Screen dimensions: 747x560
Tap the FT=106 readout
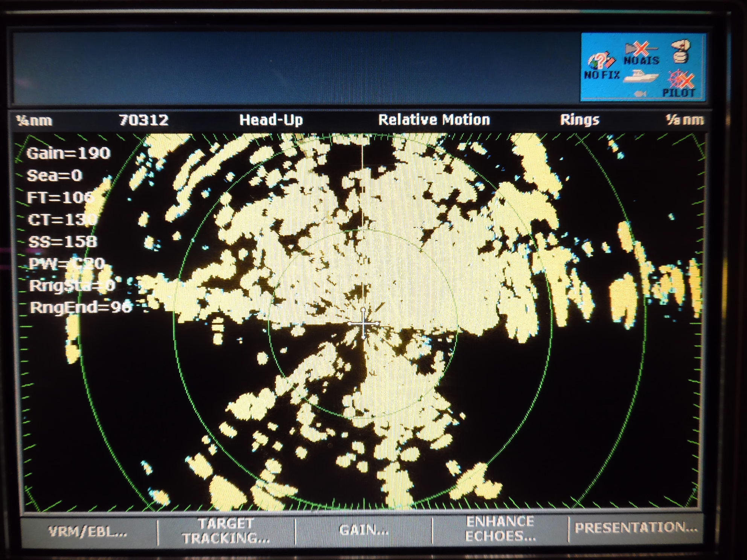60,197
